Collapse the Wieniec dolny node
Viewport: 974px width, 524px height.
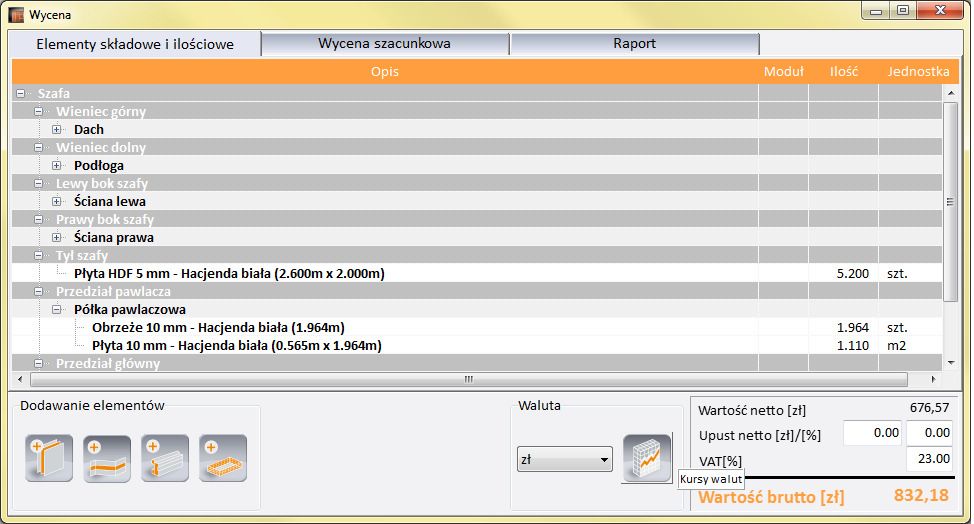click(x=39, y=147)
